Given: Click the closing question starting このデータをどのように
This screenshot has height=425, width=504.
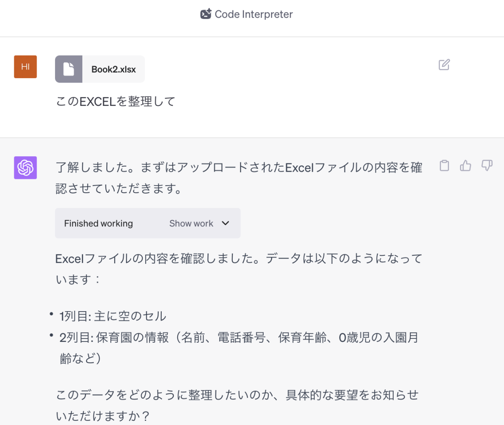Looking at the screenshot, I should [x=237, y=405].
